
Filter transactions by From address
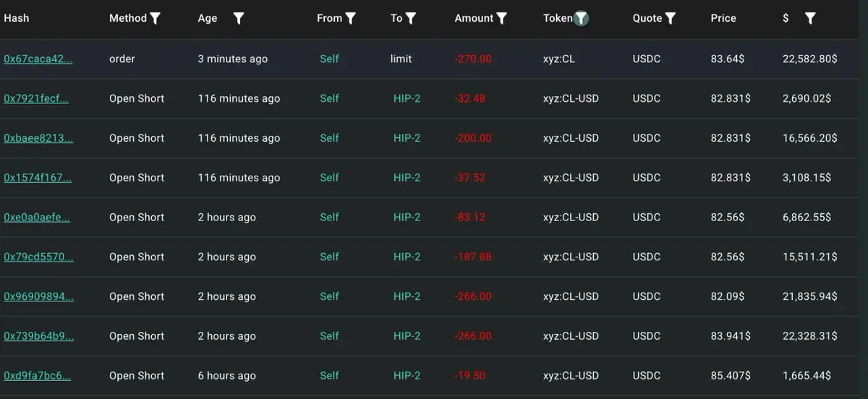(x=351, y=19)
